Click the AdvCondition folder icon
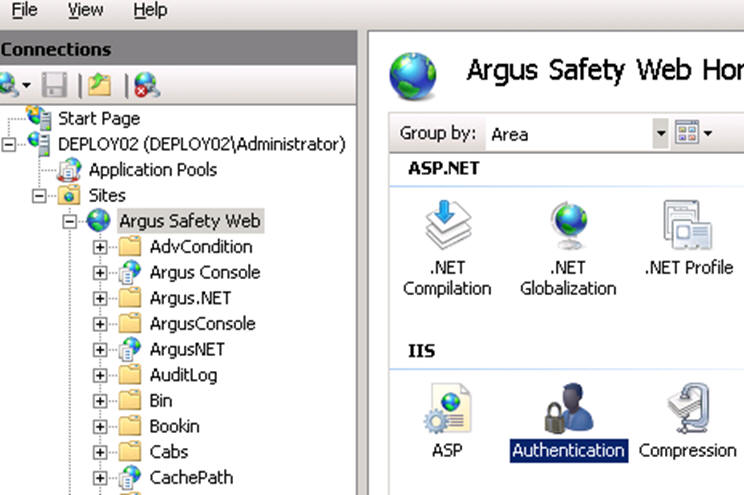This screenshot has height=495, width=744. (x=130, y=246)
